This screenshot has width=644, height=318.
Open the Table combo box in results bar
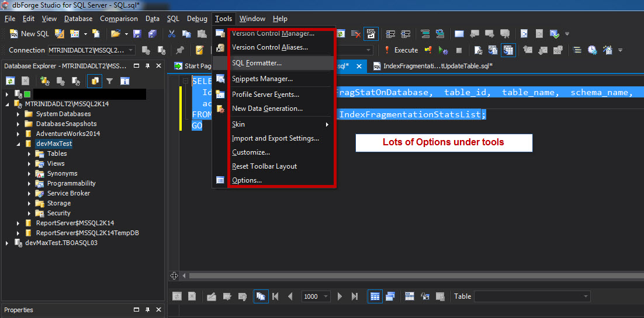pyautogui.click(x=532, y=296)
